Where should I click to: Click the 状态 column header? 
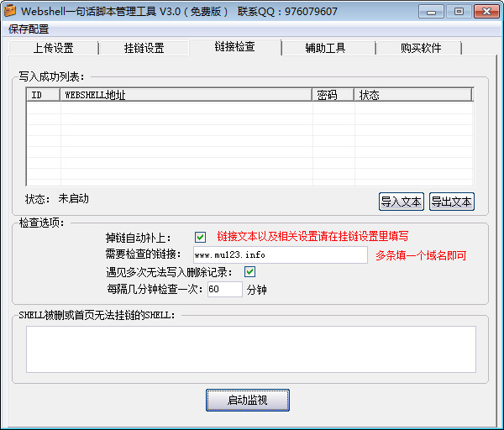(x=413, y=95)
